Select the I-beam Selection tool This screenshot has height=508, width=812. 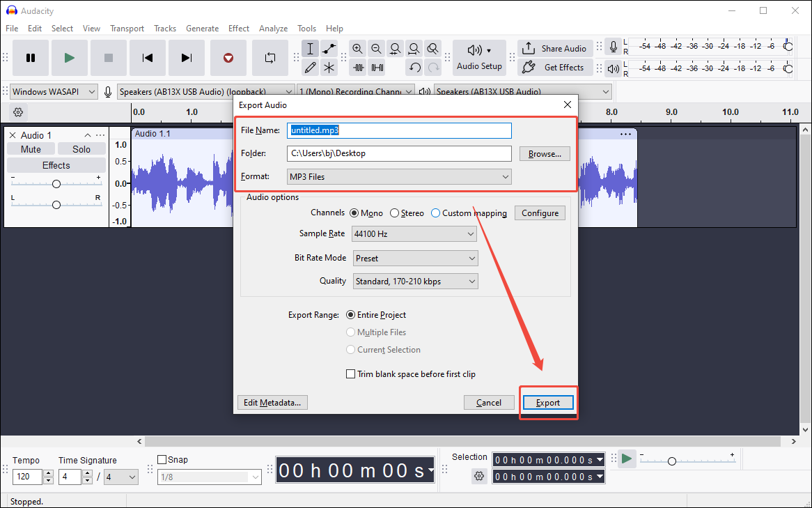click(310, 49)
